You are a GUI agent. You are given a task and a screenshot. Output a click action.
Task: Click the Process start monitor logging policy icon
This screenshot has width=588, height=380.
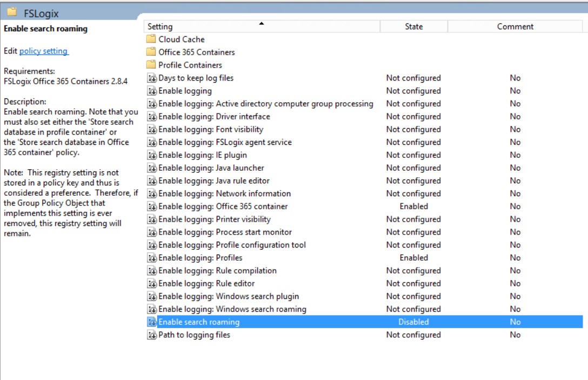152,232
